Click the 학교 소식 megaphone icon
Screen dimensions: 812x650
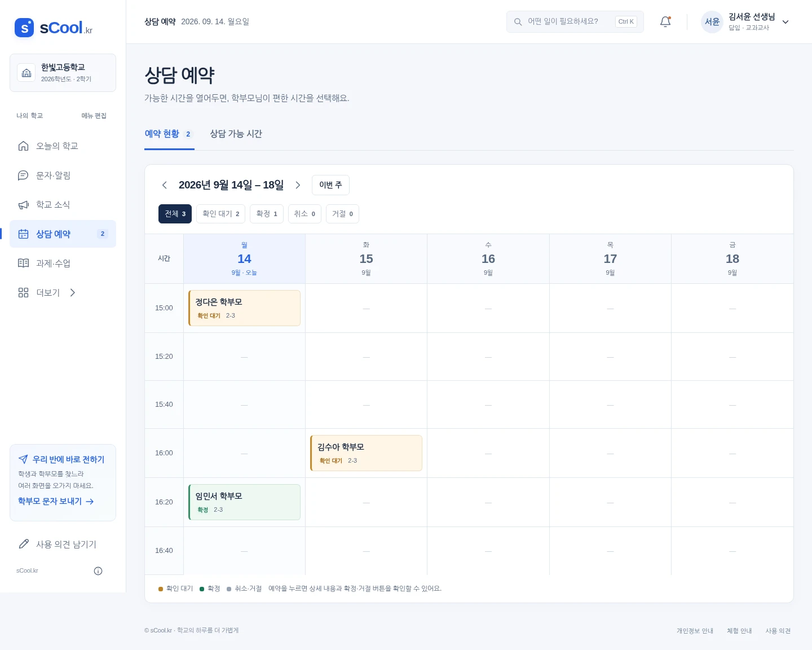(23, 205)
